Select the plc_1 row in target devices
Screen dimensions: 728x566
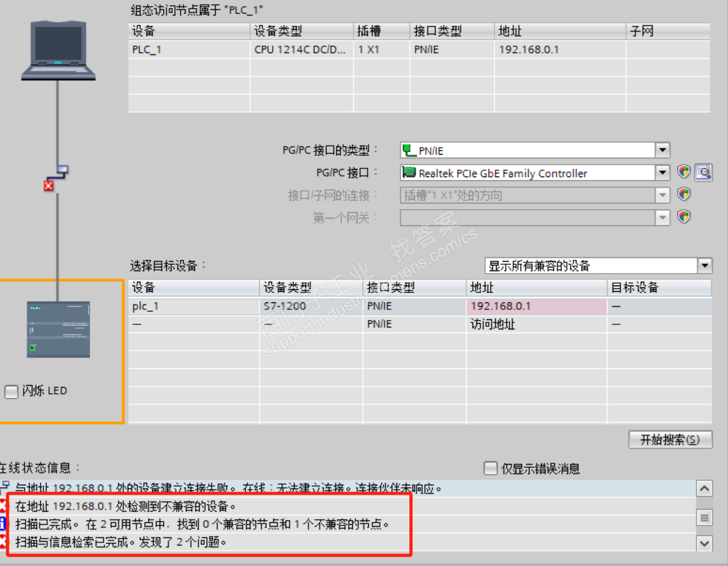tap(420, 306)
